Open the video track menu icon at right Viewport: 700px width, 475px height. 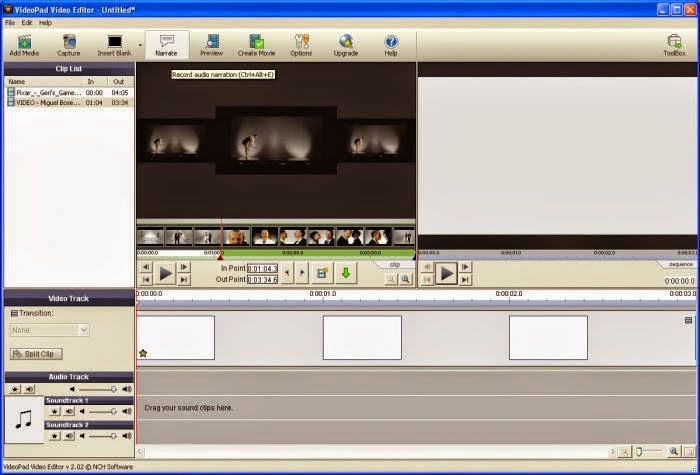point(688,321)
